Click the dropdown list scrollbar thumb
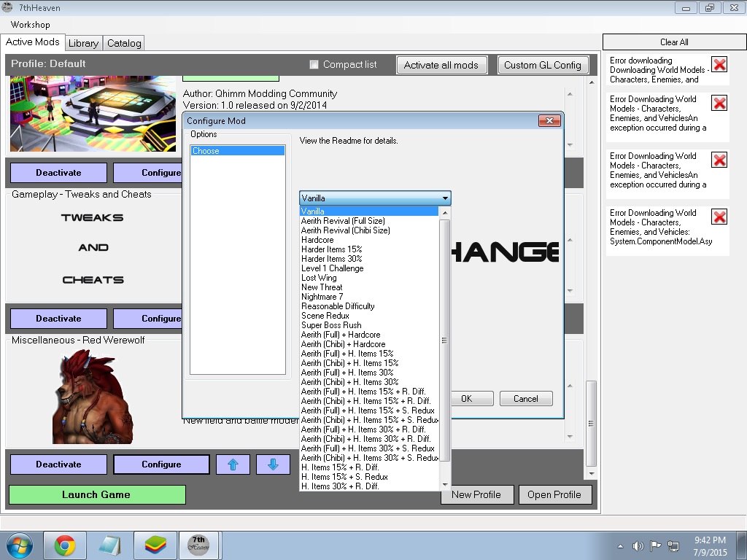 [444, 341]
